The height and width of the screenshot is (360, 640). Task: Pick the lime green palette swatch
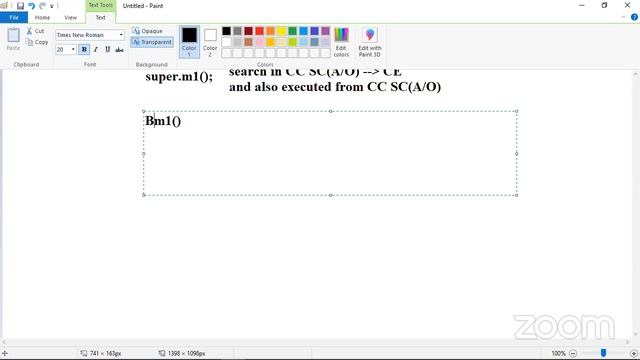pos(293,42)
